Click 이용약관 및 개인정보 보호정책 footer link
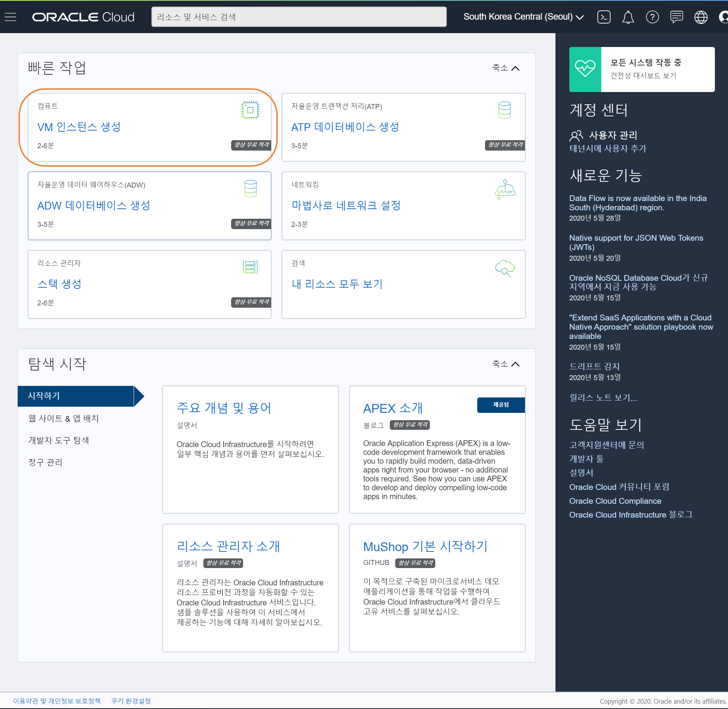Screen dimensions: 728x709 point(57,701)
